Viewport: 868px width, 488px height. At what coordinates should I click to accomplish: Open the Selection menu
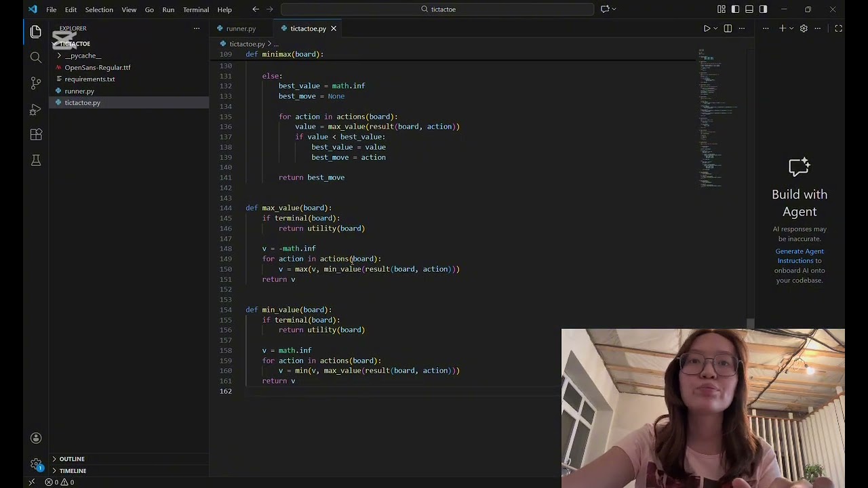(99, 9)
